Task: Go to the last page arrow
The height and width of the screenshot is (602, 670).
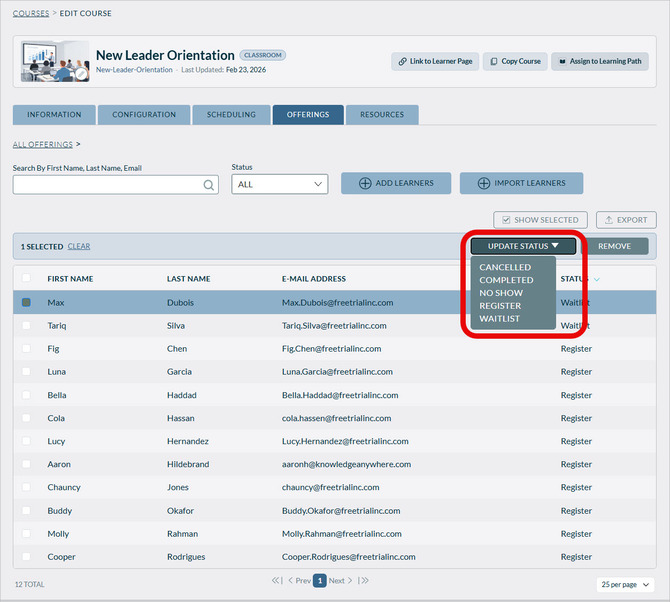Action: [x=363, y=580]
